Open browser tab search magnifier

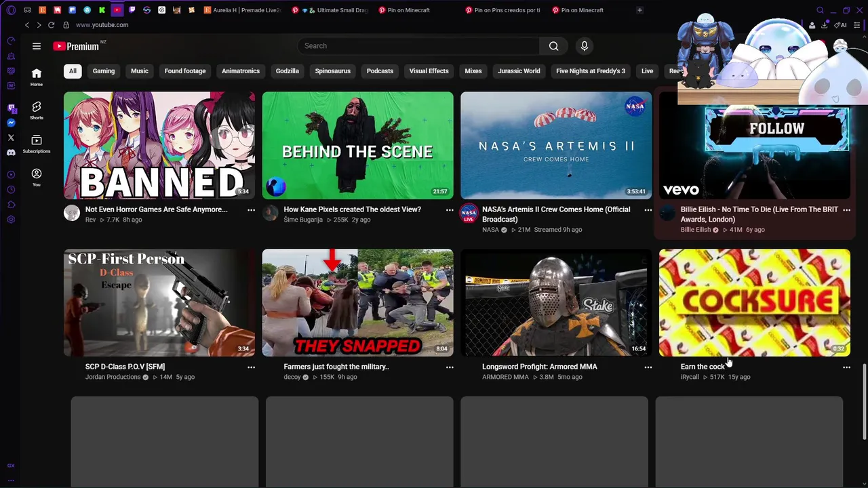tap(820, 10)
